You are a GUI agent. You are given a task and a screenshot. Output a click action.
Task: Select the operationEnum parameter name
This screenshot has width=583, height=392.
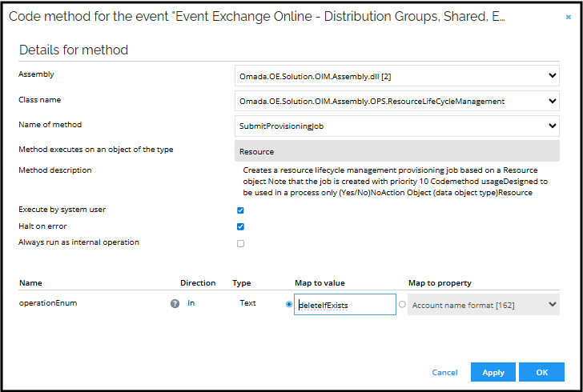click(x=47, y=303)
